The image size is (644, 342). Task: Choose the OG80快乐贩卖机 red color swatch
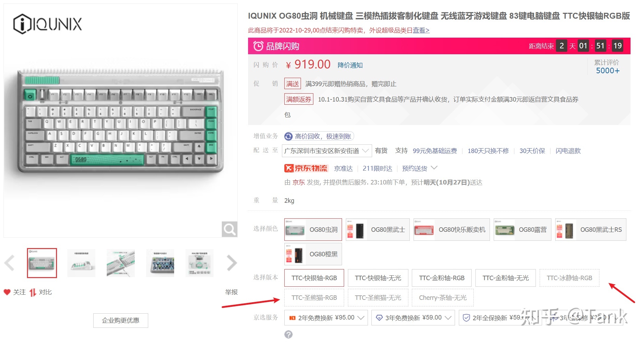click(x=452, y=230)
